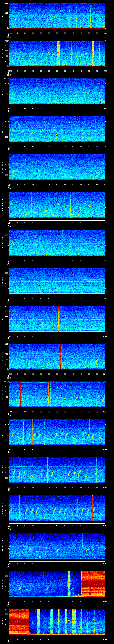Choose the spectrogram panel starting at 8:06:00
114x644 pixels.
(57, 205)
